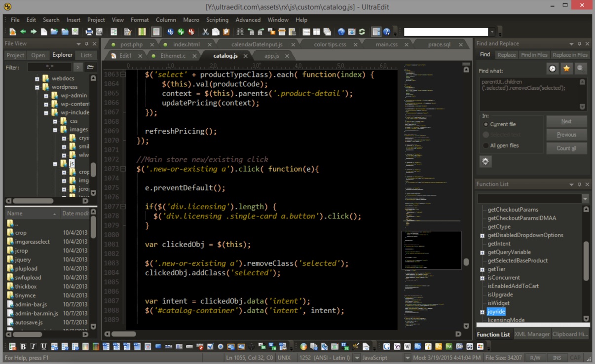Click the Filter input field in File View
Image resolution: width=595 pixels, height=364 pixels.
coord(49,67)
